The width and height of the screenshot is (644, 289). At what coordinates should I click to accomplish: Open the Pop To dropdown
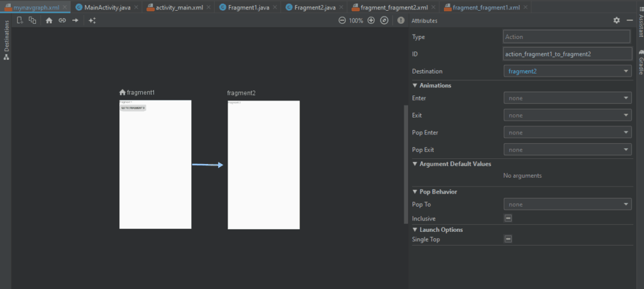tap(567, 204)
